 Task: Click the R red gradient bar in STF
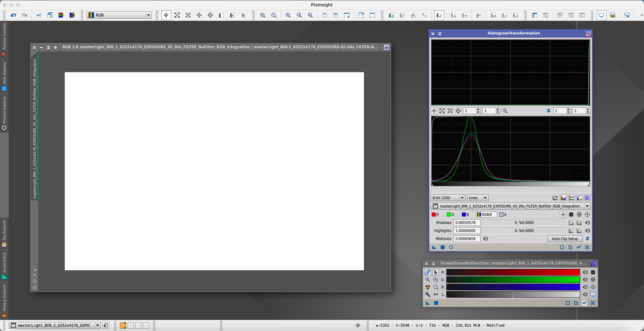[513, 272]
